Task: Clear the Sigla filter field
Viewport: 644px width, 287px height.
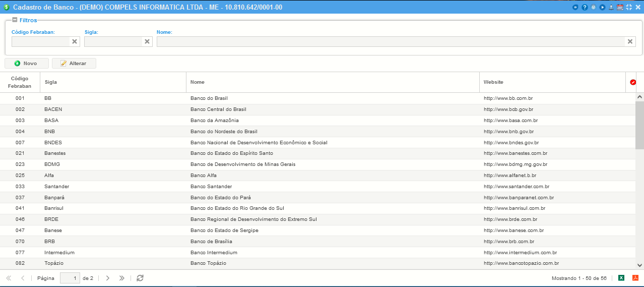Action: tap(147, 41)
